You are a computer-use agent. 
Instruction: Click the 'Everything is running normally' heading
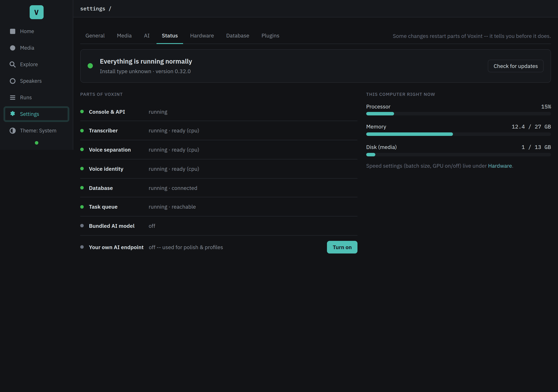coord(146,61)
